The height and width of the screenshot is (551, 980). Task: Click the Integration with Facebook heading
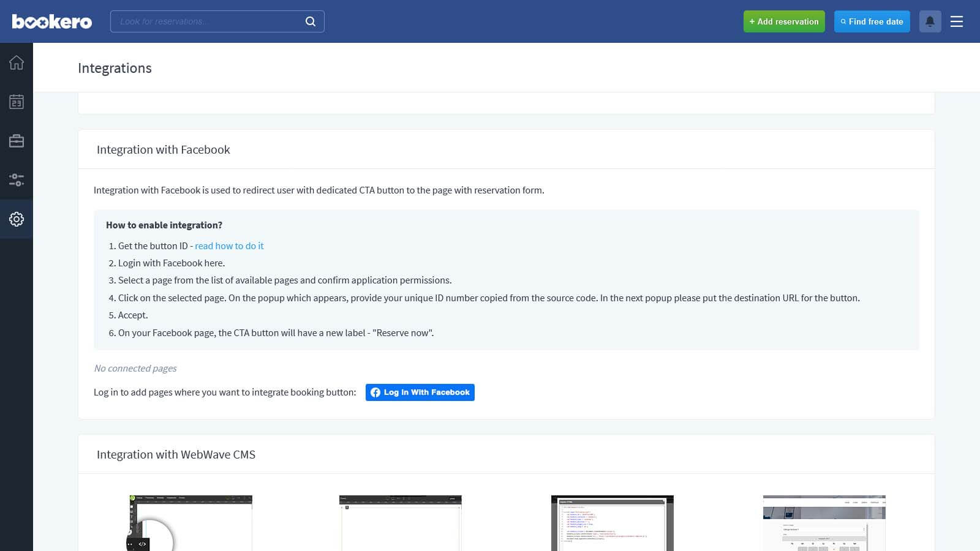(164, 150)
